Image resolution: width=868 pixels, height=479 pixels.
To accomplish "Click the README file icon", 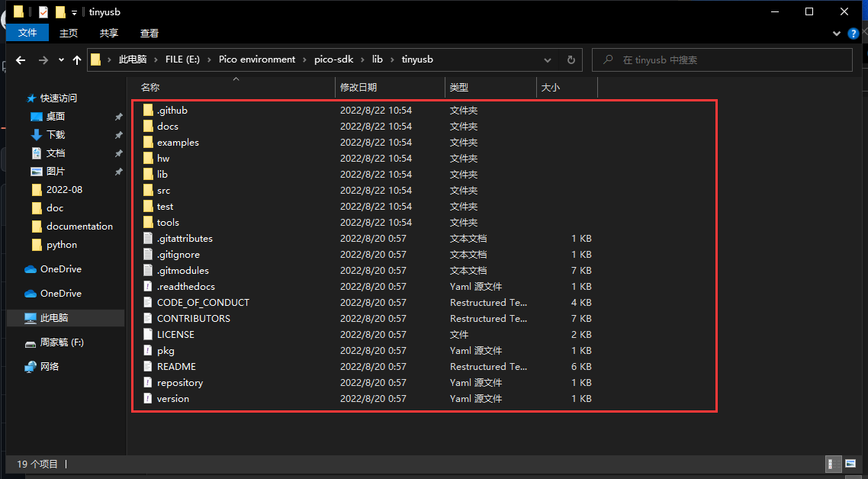I will [147, 367].
